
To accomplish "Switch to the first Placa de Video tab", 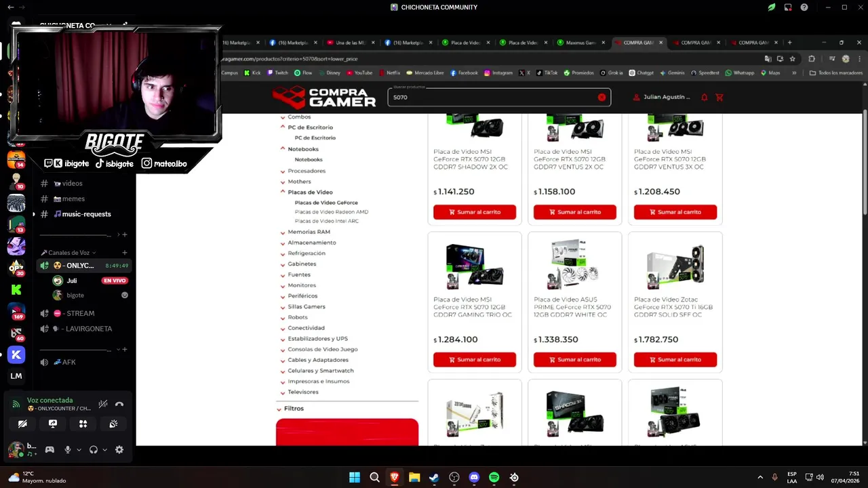I will coord(465,43).
